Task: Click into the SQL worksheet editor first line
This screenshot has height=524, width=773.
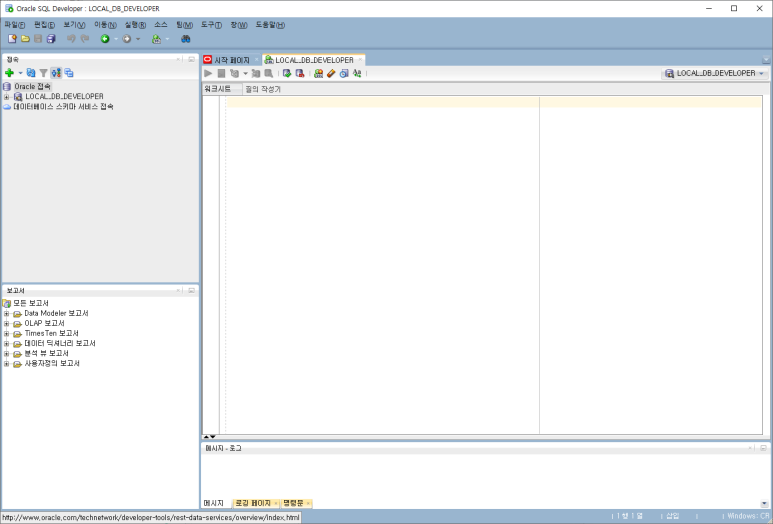Action: coord(494,102)
